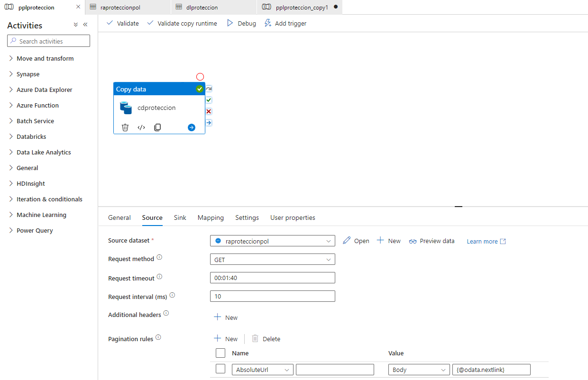This screenshot has height=380, width=588.
Task: Open the activity's code view with braces icon
Action: 141,127
